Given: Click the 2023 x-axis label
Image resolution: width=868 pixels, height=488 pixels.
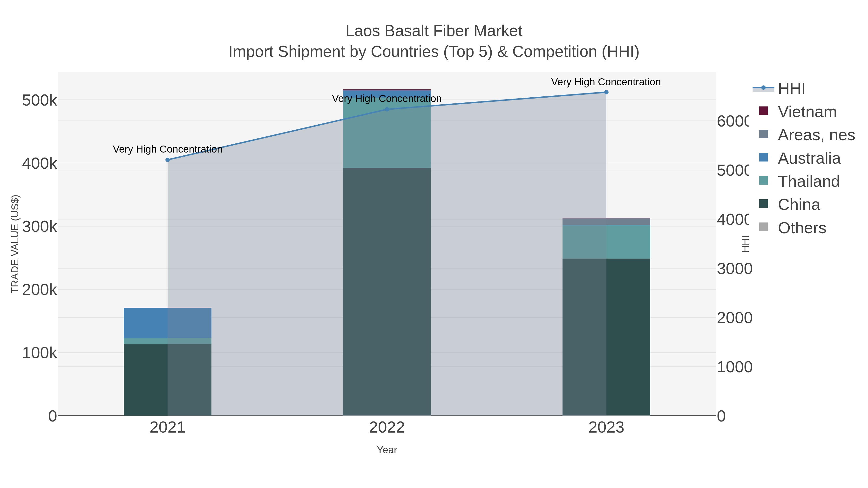Looking at the screenshot, I should (x=606, y=428).
